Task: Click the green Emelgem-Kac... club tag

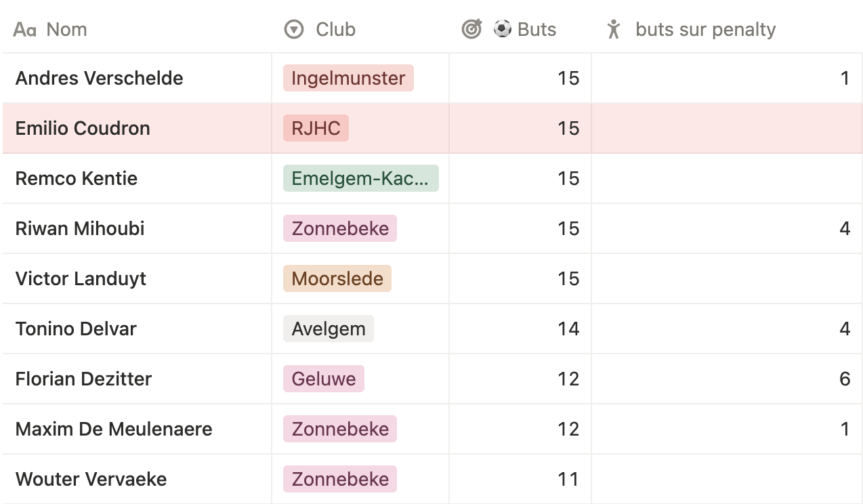Action: click(360, 178)
